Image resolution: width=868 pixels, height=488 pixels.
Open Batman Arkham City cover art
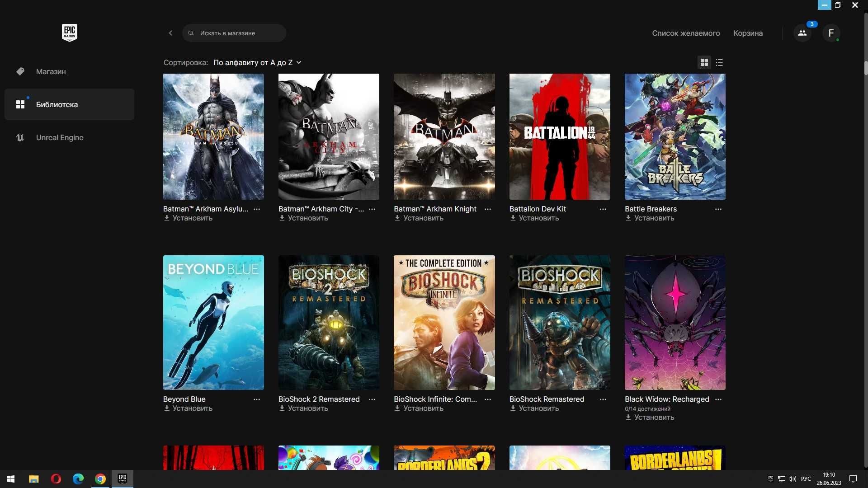click(329, 136)
